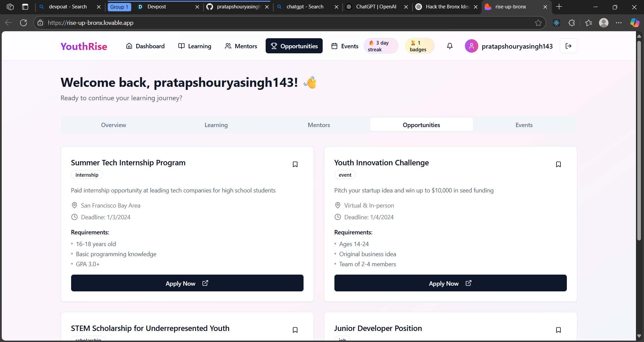
Task: Select the Opportunities tab
Action: click(x=421, y=125)
